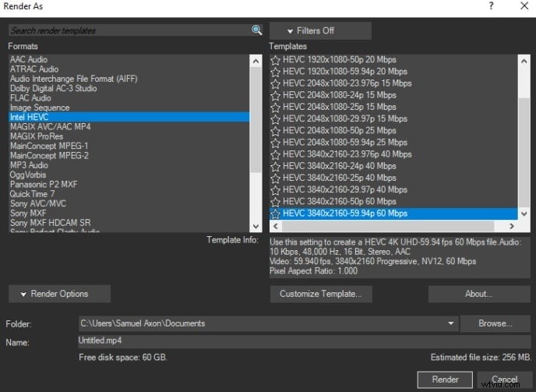Open the Folder path dropdown arrow

pyautogui.click(x=451, y=323)
